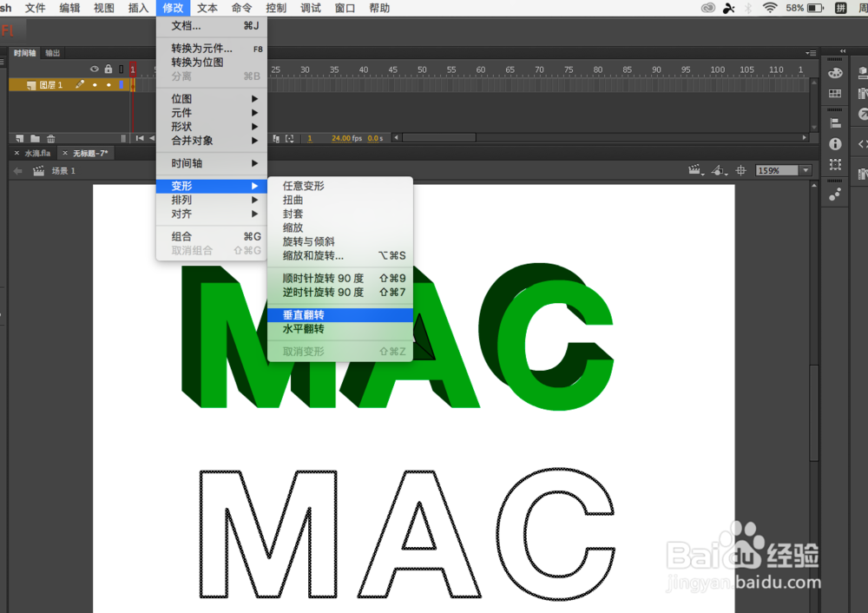Select 旋转与倾斜 menu entry

(340, 242)
